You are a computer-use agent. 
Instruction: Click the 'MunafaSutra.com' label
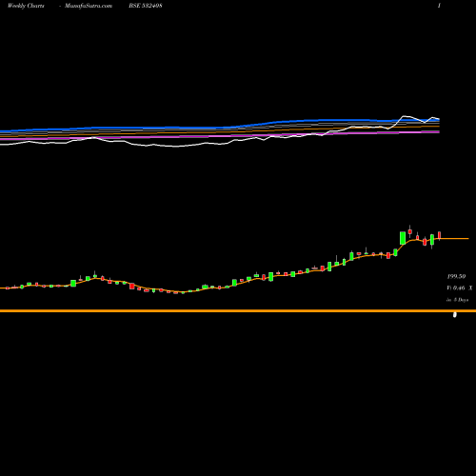(x=89, y=6)
